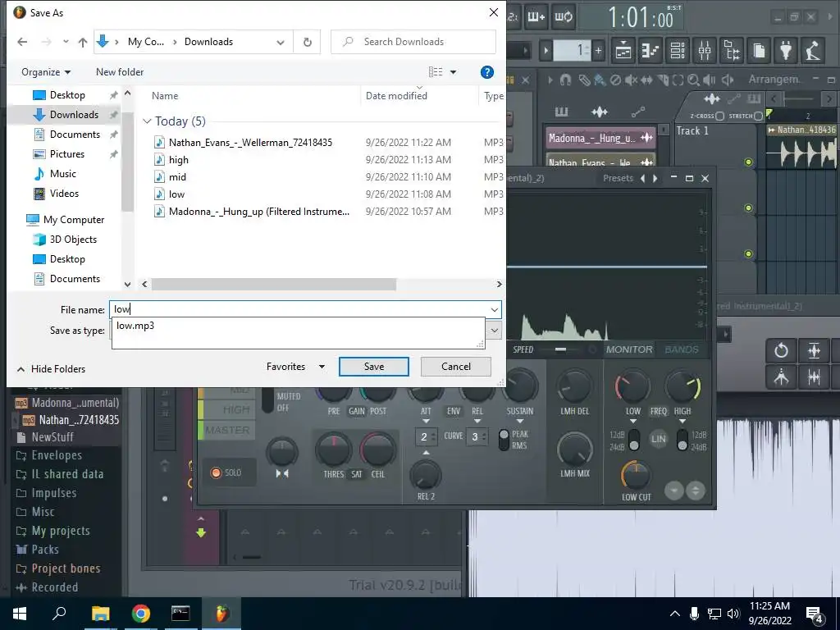Go up one folder in Save As dialog

coord(83,42)
